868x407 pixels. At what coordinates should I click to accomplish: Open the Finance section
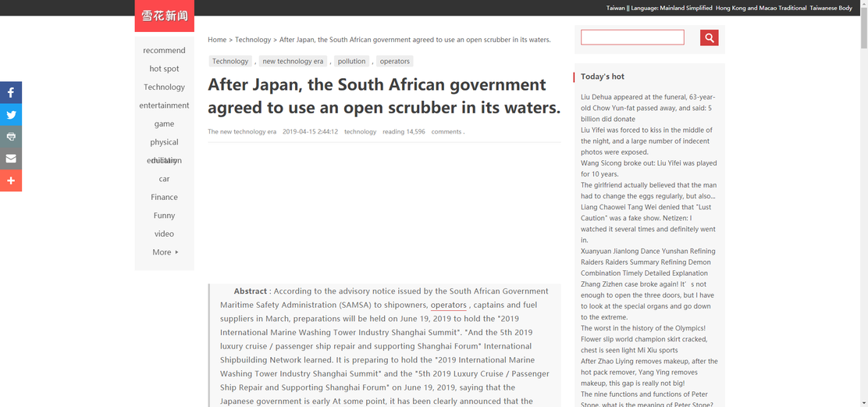(x=165, y=197)
